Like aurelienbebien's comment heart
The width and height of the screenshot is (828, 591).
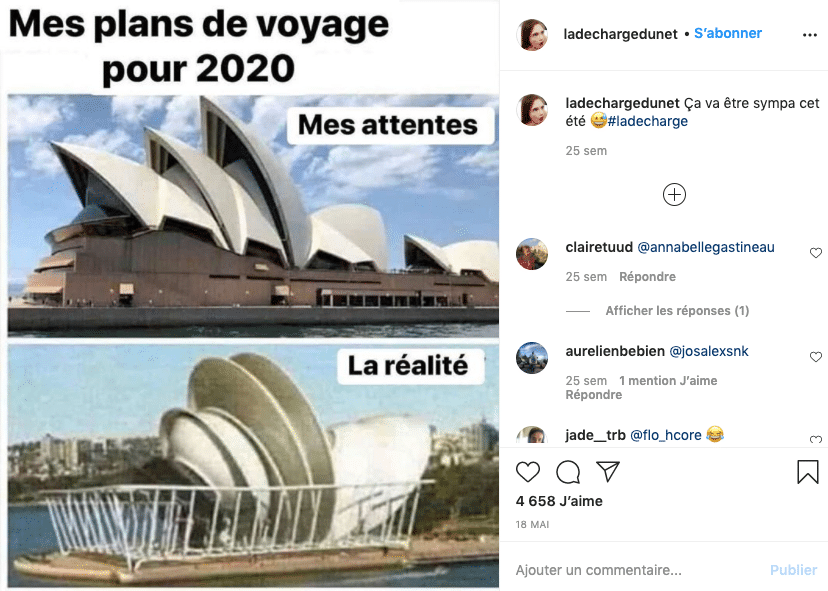tap(816, 357)
